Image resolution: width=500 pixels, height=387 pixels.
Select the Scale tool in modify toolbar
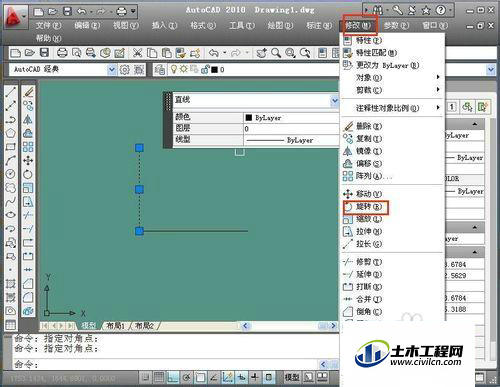[28, 188]
